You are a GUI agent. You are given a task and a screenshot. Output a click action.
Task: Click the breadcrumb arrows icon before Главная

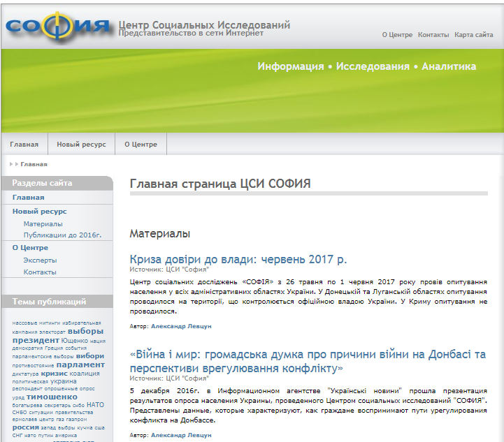13,164
